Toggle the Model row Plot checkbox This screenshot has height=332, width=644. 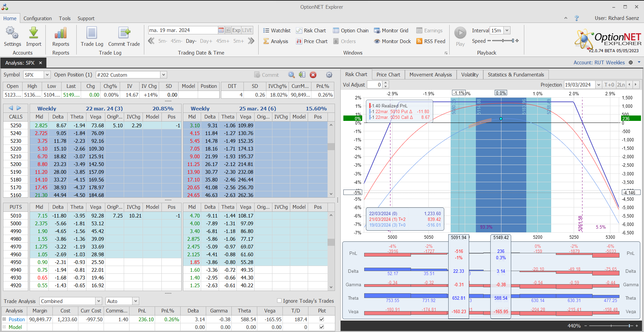(321, 327)
